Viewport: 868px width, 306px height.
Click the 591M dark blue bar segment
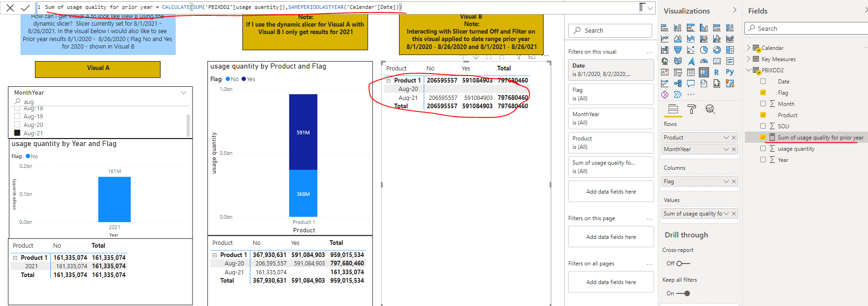(x=303, y=132)
